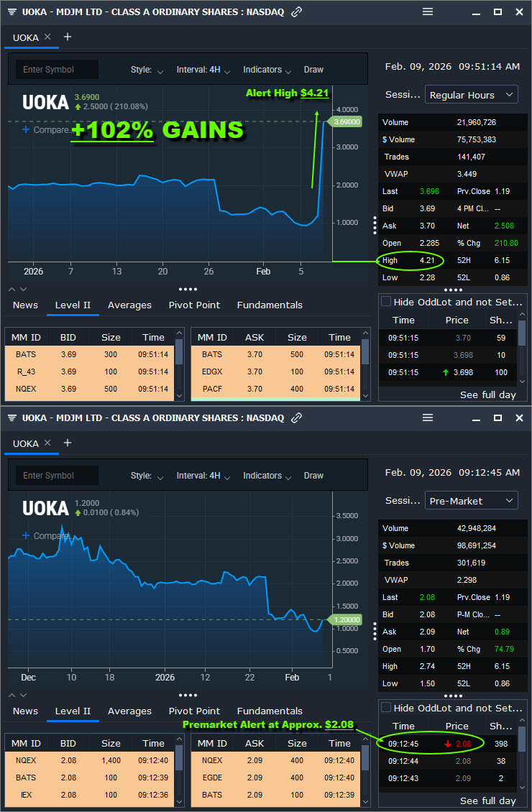Expand the Pre-Market session dropdown
Image resolution: width=532 pixels, height=812 pixels.
[x=472, y=501]
